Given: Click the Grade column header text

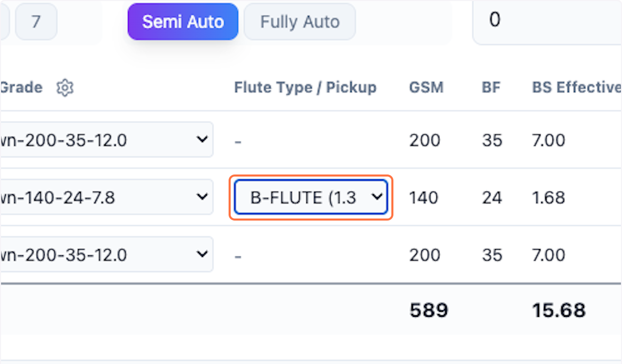Looking at the screenshot, I should point(22,88).
